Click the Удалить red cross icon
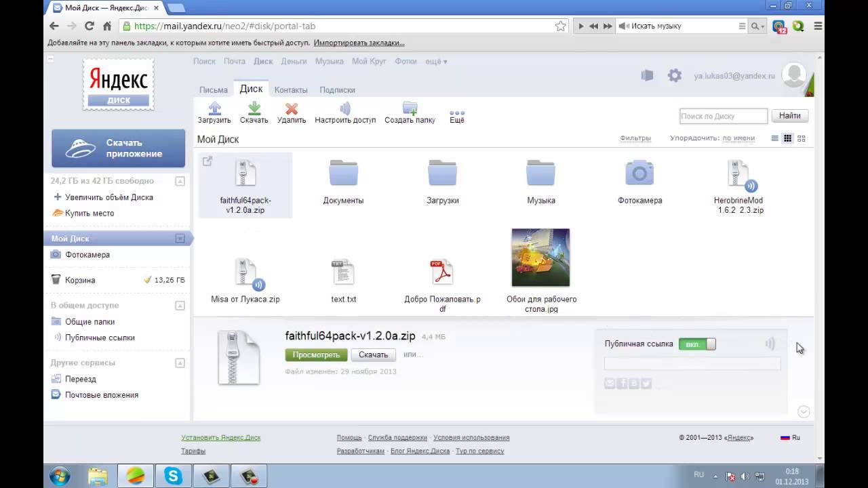This screenshot has height=488, width=868. 292,108
